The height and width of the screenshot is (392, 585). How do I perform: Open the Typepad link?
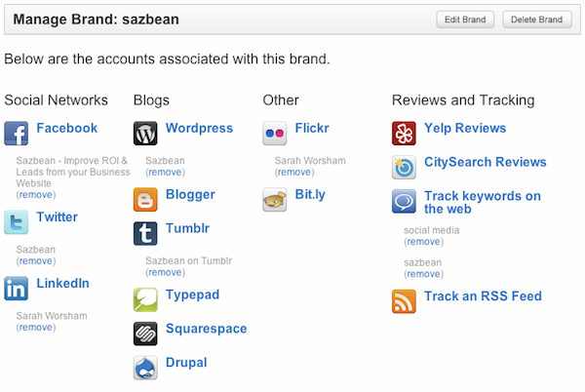click(x=191, y=294)
